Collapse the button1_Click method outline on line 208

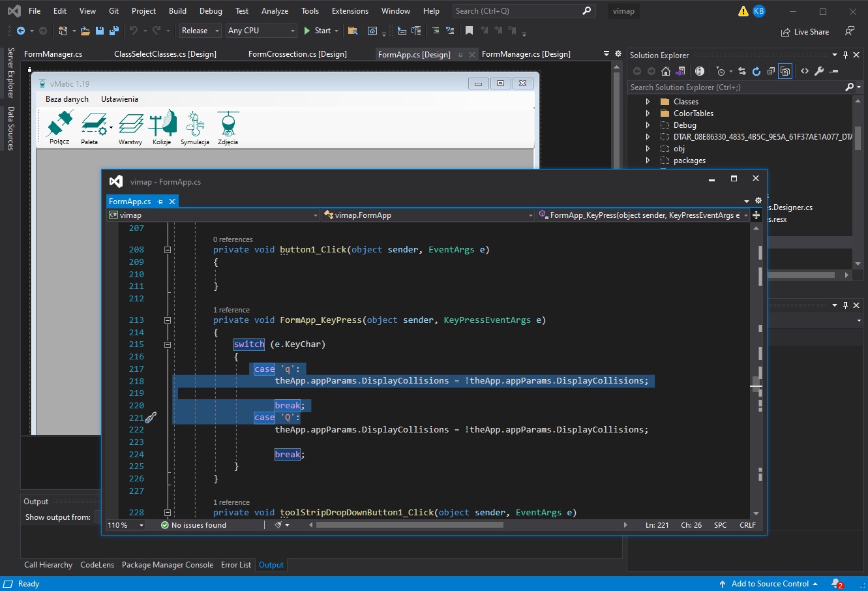click(168, 250)
